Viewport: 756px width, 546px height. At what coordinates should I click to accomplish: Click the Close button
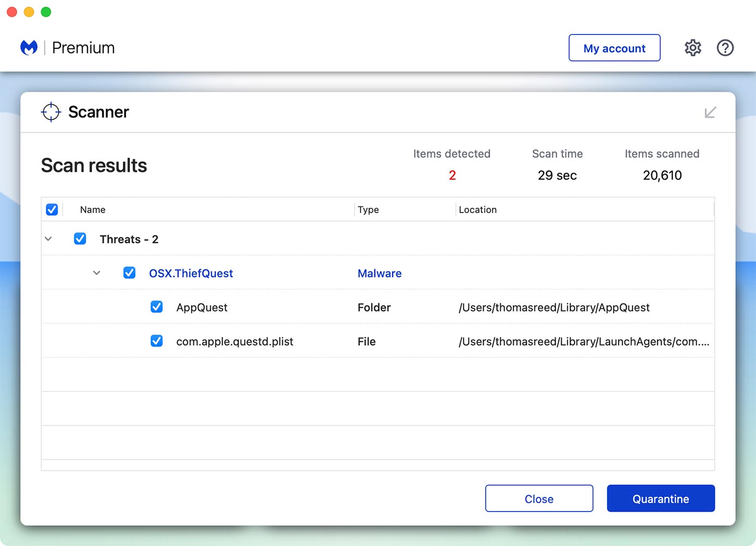(x=539, y=498)
